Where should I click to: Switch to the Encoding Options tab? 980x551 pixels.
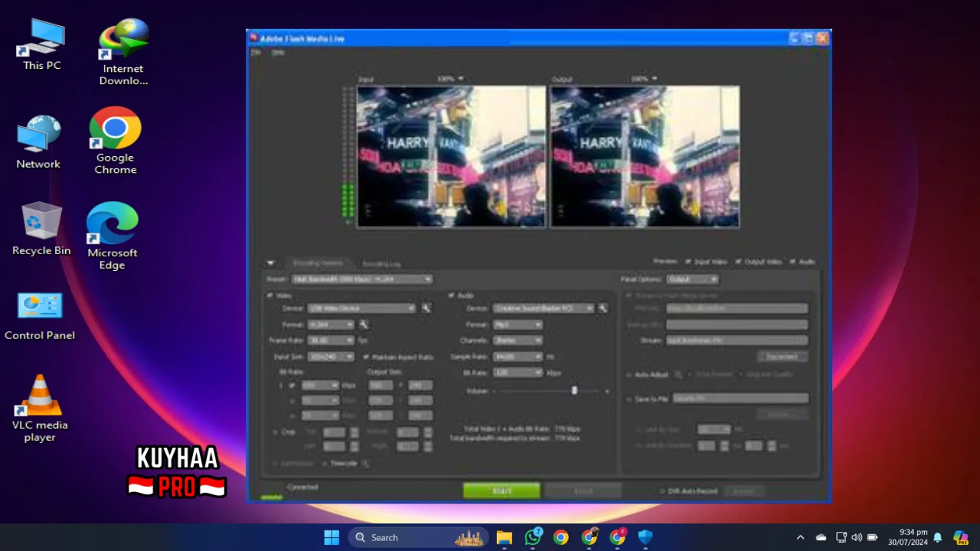pos(318,263)
